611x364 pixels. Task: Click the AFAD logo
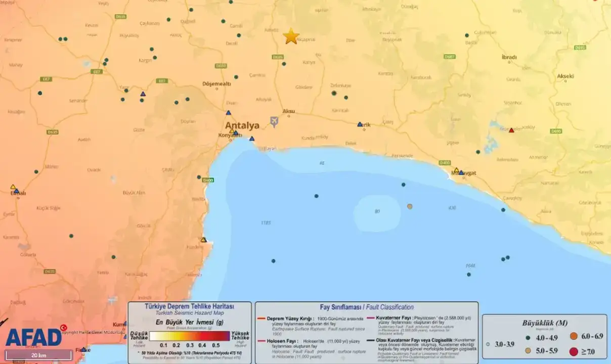click(33, 336)
